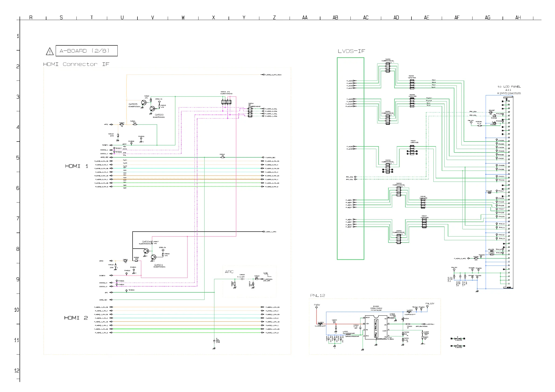Click the P15V power terminal symbol

coord(316,307)
